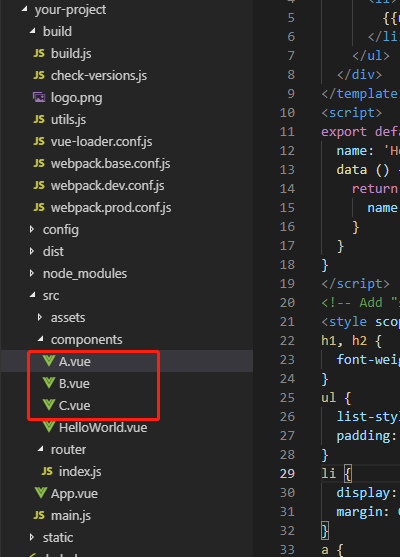Select C.vue in components
This screenshot has width=400, height=557.
click(75, 406)
